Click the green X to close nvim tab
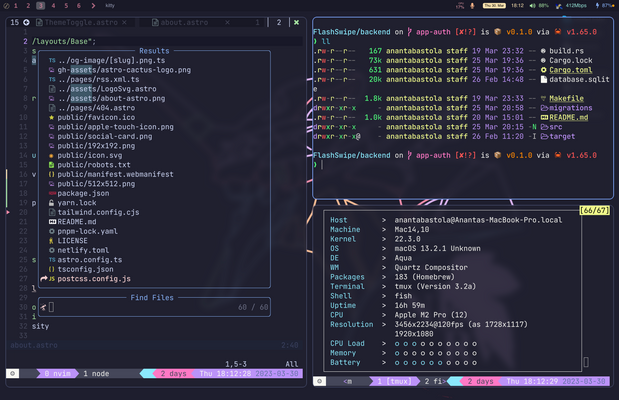The image size is (619, 400). (x=296, y=23)
